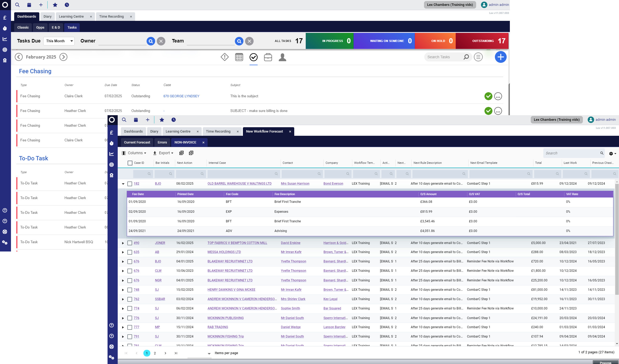Tick the checkbox for case 182
The width and height of the screenshot is (619, 364).
pos(130,184)
